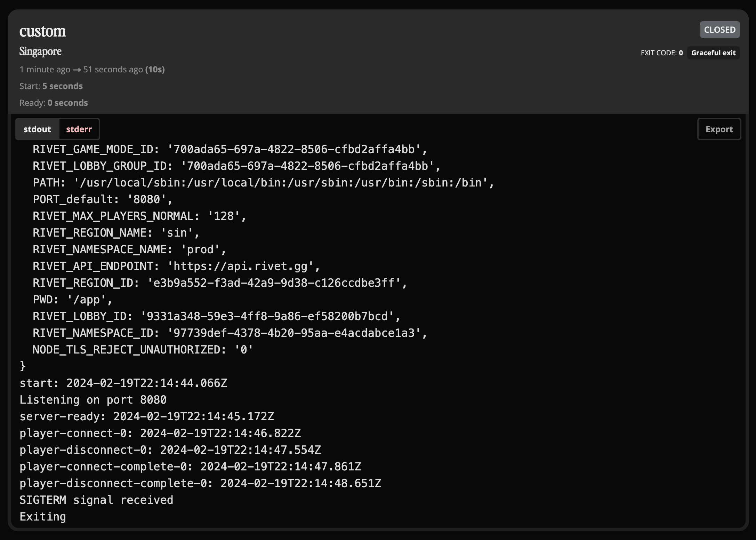
Task: Click the Start: 5 seconds text
Action: [x=51, y=86]
